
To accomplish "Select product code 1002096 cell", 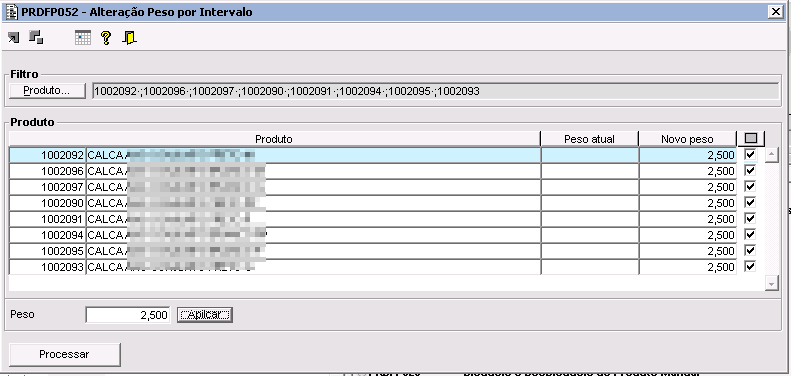I will pyautogui.click(x=47, y=171).
